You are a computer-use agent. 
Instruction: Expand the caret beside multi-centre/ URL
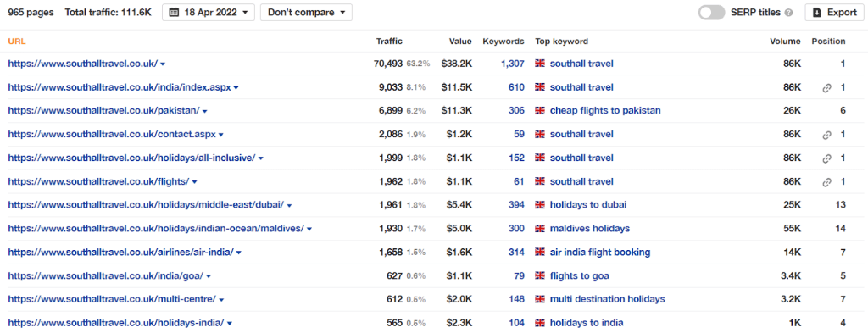221,300
